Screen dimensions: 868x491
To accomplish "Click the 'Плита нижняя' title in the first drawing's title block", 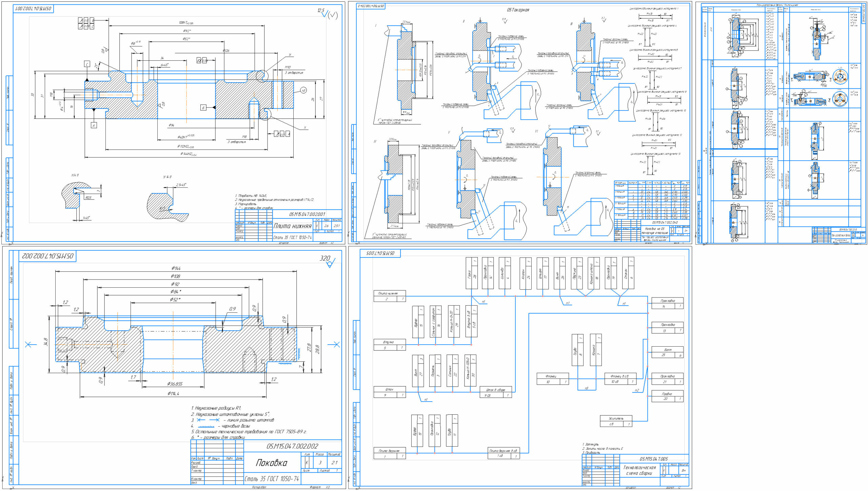I will point(292,226).
